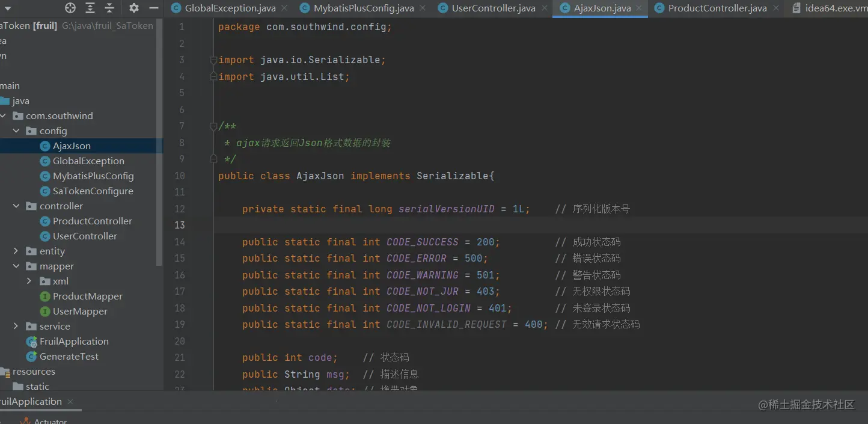868x424 pixels.
Task: Close the MybatisPlusConfig.java tab
Action: tap(423, 8)
